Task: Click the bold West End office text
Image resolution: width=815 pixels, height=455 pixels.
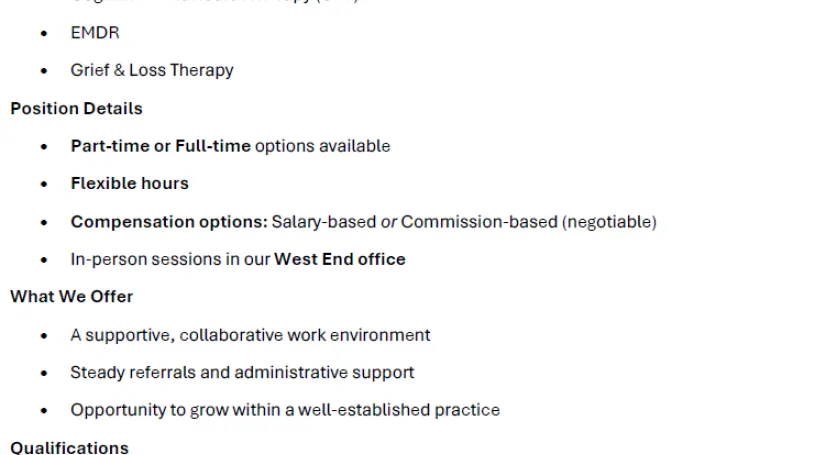Action: click(340, 259)
